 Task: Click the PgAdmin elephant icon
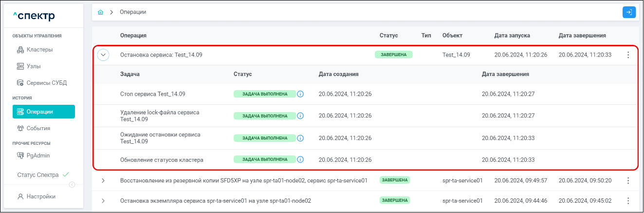pyautogui.click(x=20, y=155)
